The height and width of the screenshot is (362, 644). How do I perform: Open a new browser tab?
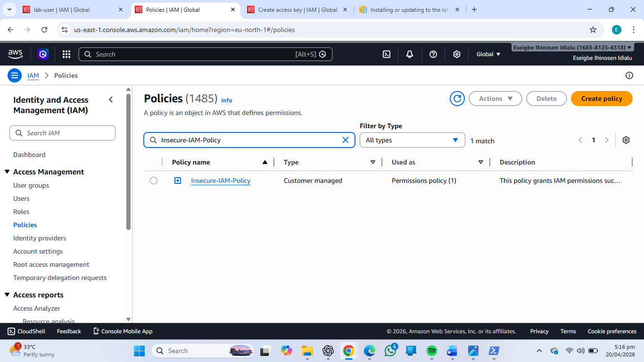[474, 9]
